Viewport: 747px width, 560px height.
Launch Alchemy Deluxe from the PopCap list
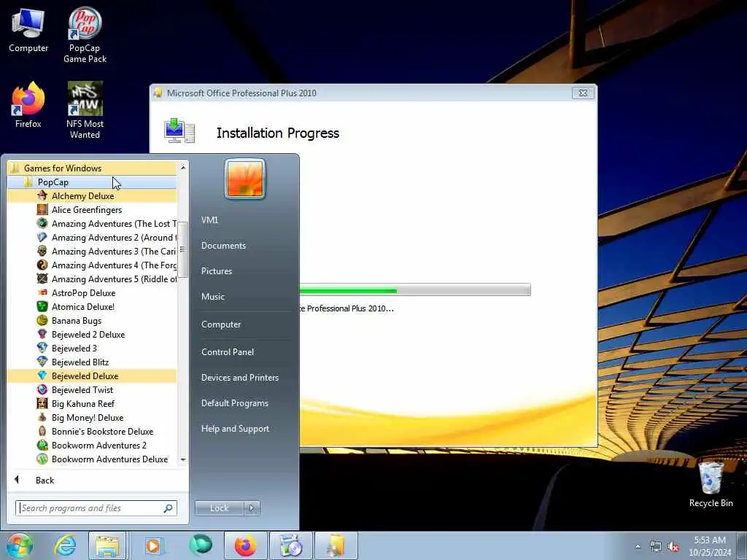(x=91, y=195)
